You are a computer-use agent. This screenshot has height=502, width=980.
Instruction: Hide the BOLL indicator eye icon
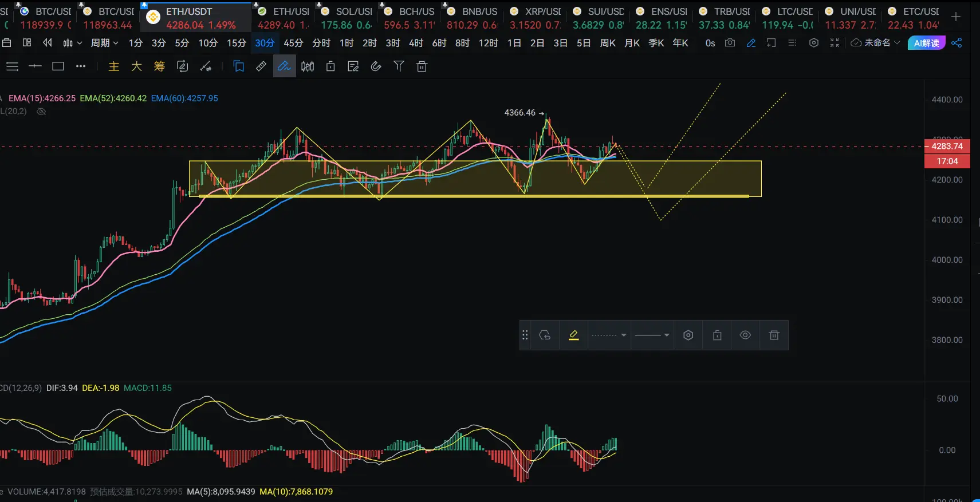click(x=41, y=112)
